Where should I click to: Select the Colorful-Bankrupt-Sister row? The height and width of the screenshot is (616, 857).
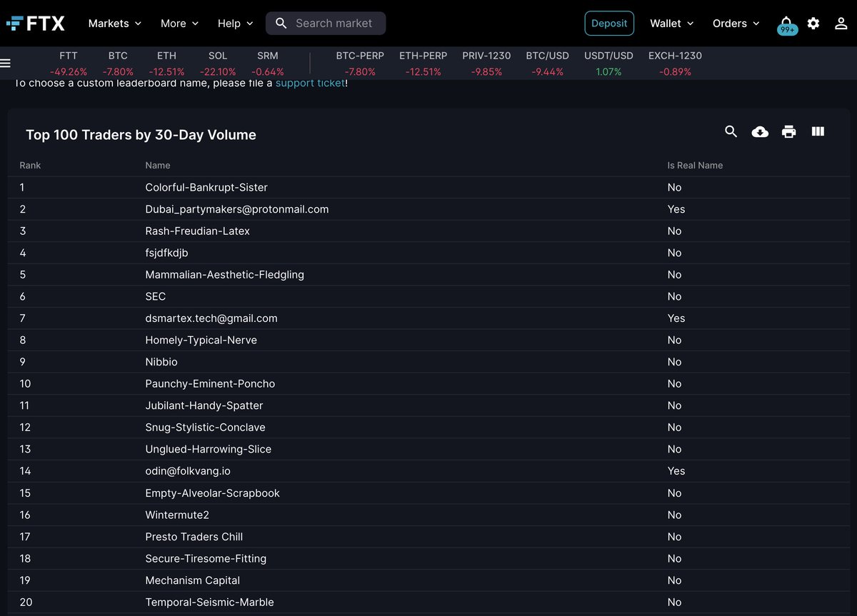tap(428, 187)
